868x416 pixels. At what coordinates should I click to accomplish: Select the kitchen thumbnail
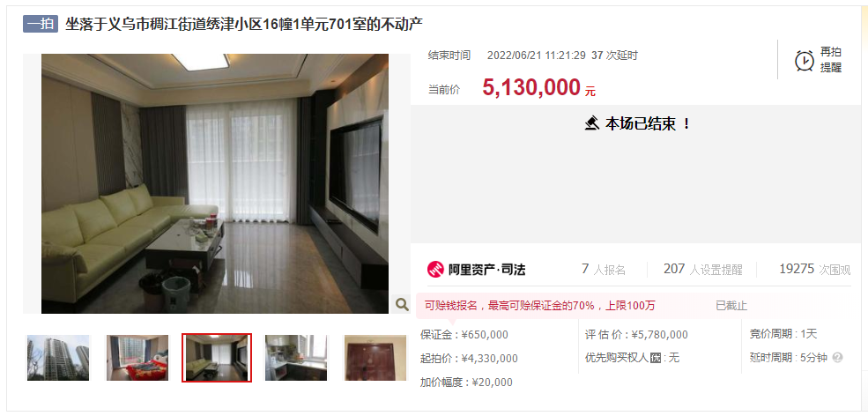[x=296, y=357]
